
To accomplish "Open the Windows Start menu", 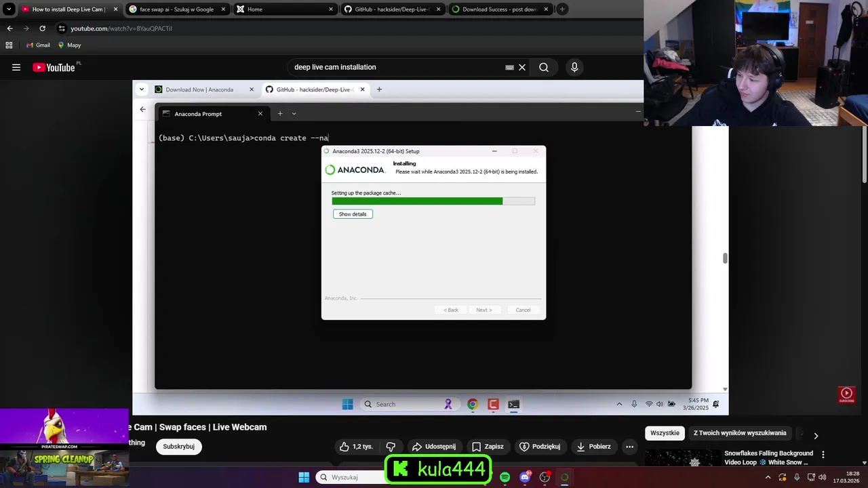I will [x=304, y=477].
